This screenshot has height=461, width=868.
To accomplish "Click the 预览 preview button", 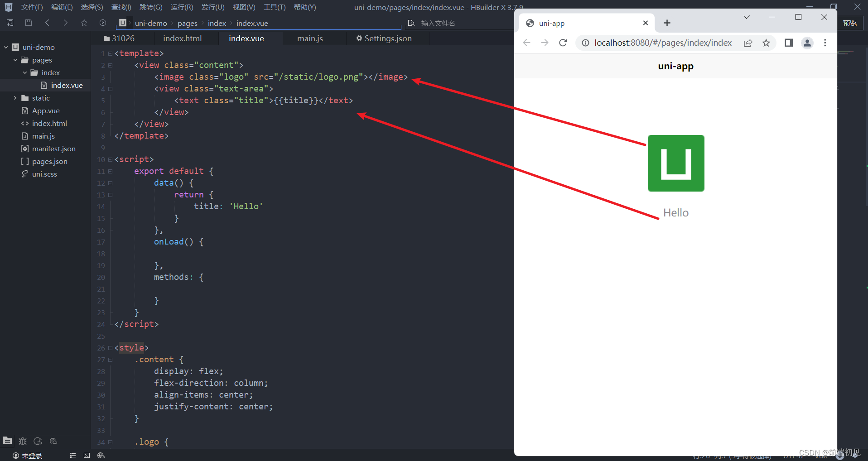I will click(x=850, y=23).
